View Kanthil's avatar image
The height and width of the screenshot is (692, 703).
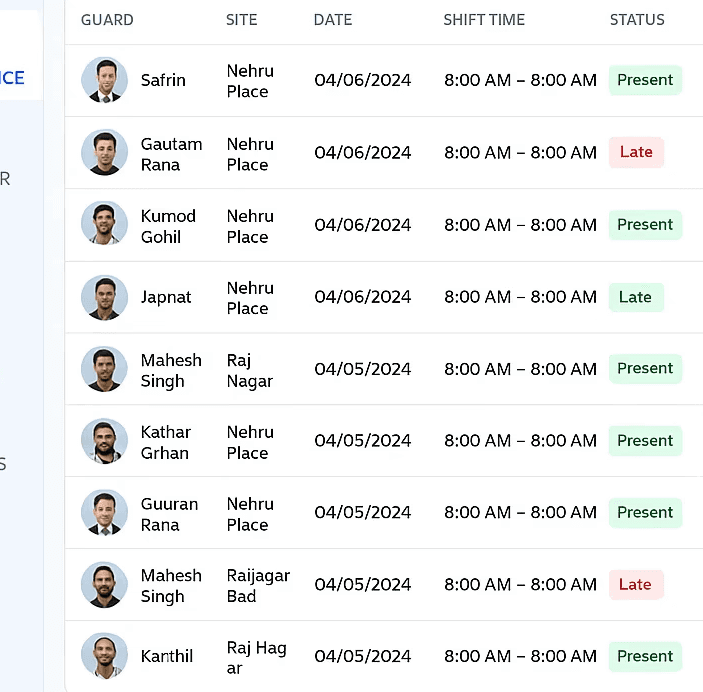tap(104, 656)
